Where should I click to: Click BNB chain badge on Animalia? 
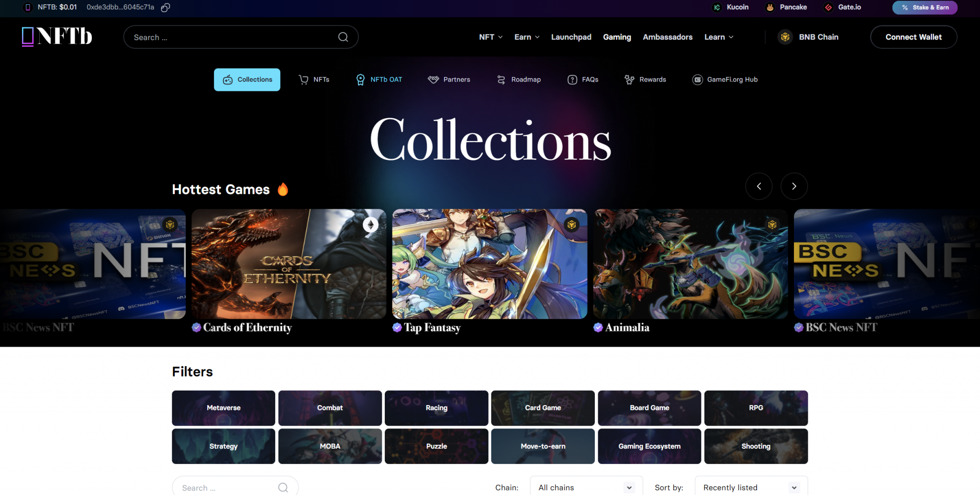click(772, 225)
